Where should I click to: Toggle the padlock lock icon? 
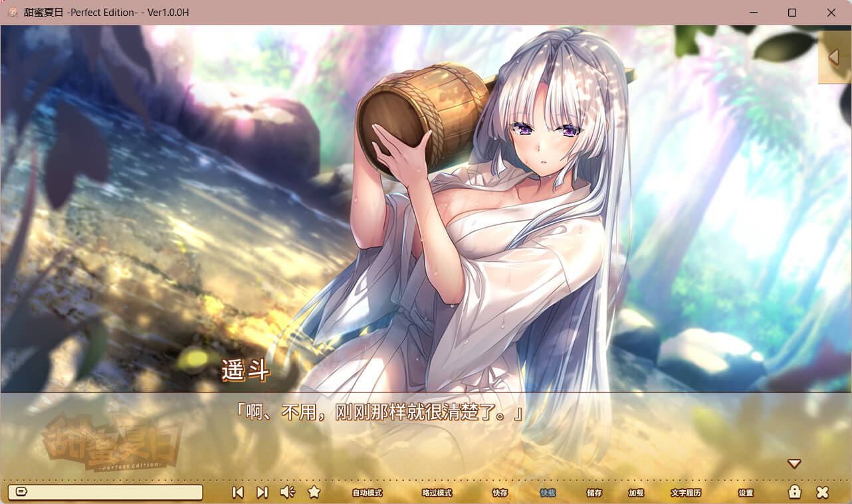click(x=794, y=492)
